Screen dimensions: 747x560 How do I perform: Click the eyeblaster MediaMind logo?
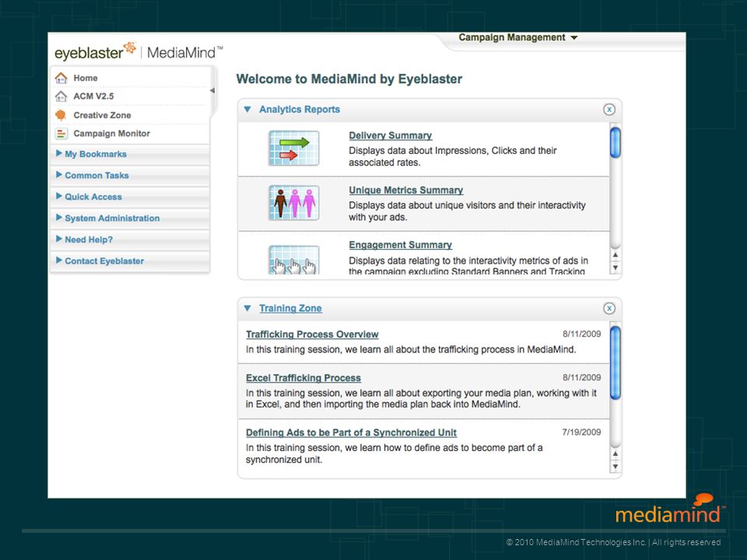tap(139, 51)
